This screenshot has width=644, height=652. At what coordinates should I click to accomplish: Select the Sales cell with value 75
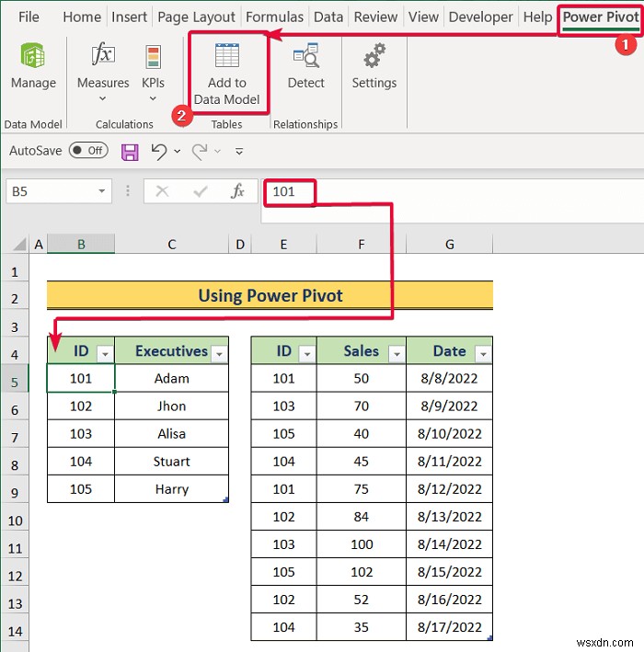tap(362, 489)
